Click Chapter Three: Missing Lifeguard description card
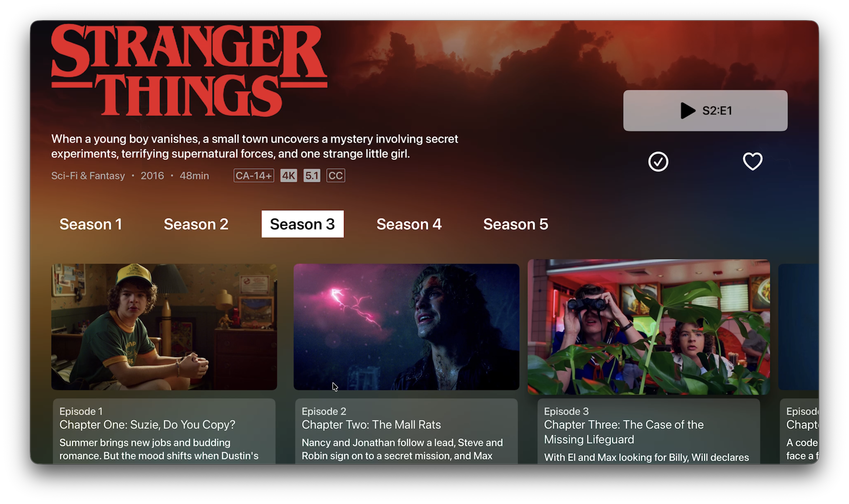The height and width of the screenshot is (504, 849). [x=649, y=431]
